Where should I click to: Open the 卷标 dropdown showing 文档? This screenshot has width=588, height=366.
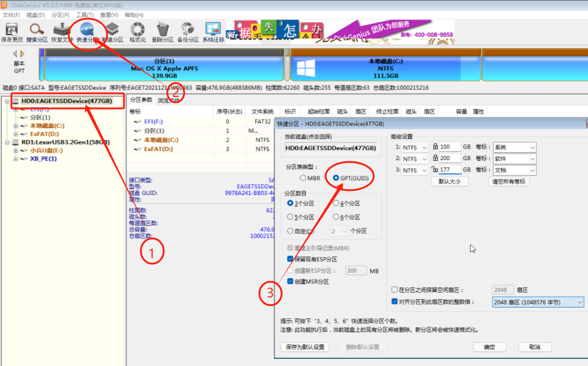pyautogui.click(x=515, y=170)
